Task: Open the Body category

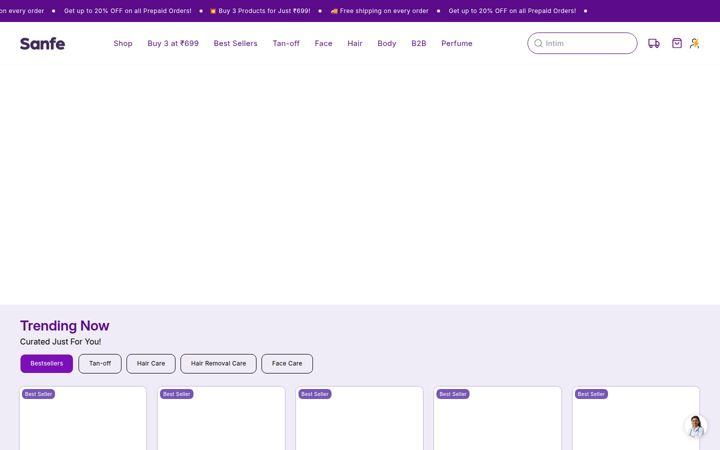Action: (x=387, y=43)
